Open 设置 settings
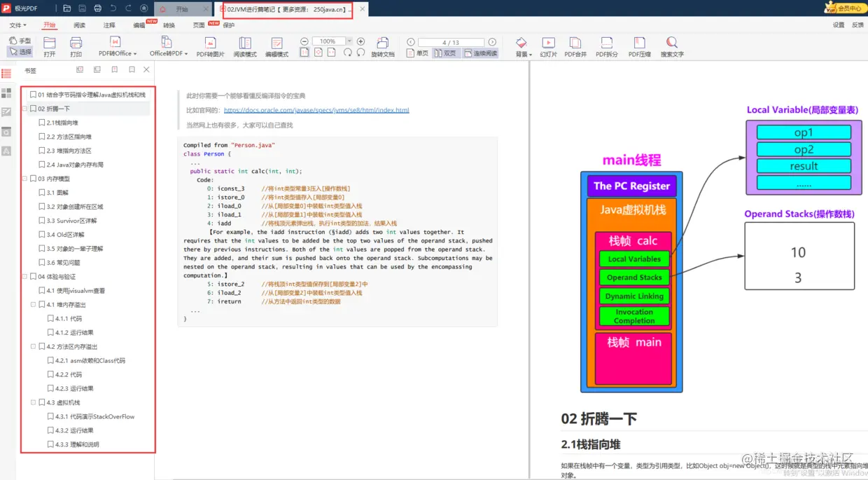868x480 pixels. 839,25
